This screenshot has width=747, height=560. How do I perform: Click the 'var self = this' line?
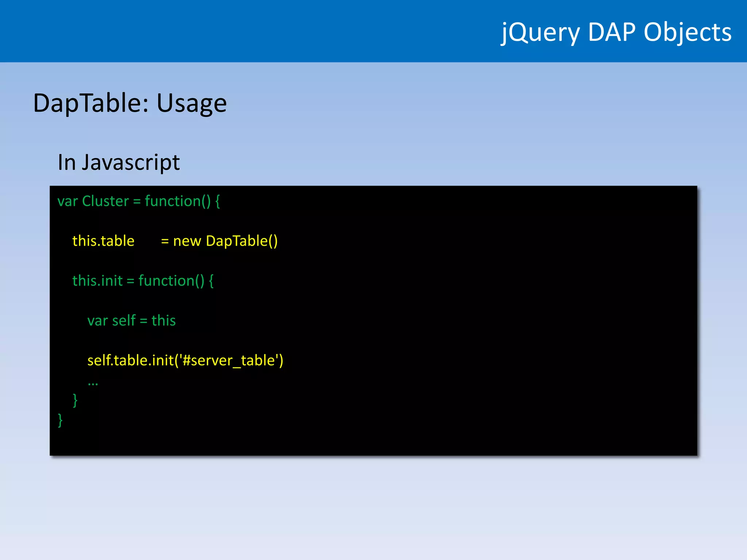131,320
